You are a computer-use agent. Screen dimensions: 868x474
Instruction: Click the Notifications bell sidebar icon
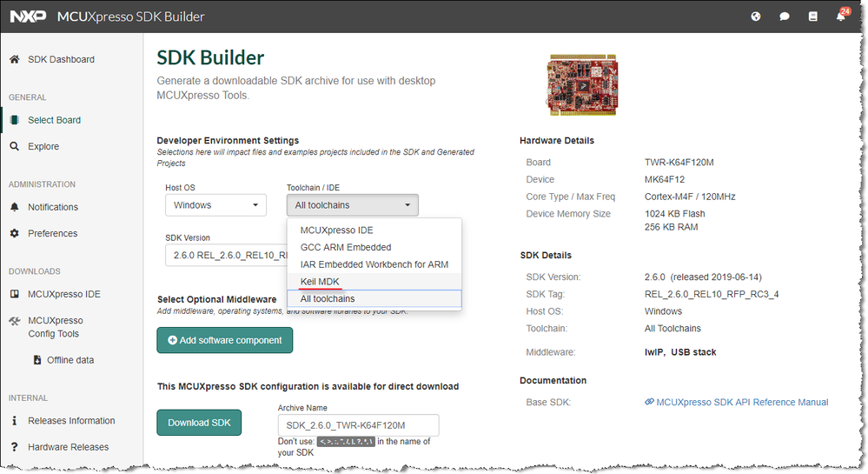pyautogui.click(x=15, y=207)
